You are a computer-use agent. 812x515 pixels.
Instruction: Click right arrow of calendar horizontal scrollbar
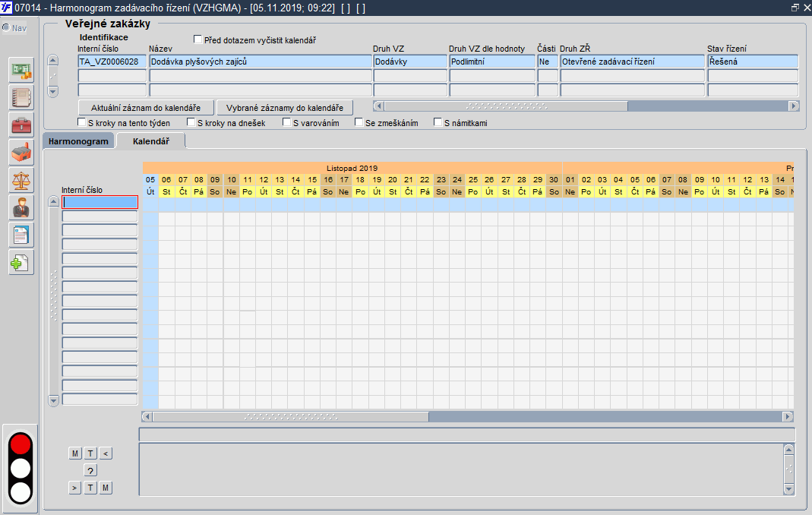(788, 416)
